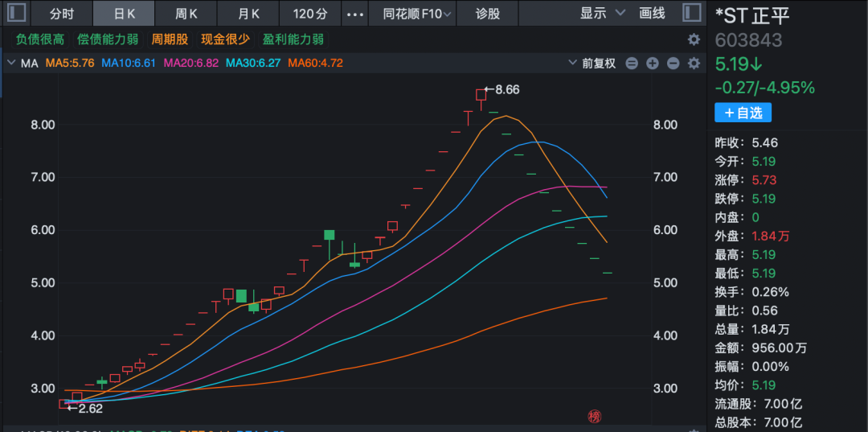868x432 pixels.
Task: Click the equals-sign reset zoom icon
Action: coord(632,64)
